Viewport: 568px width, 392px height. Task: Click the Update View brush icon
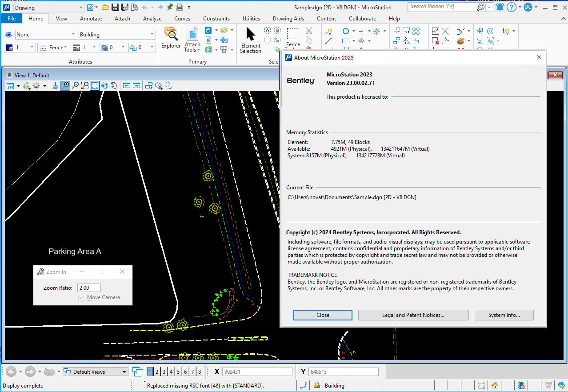point(56,86)
